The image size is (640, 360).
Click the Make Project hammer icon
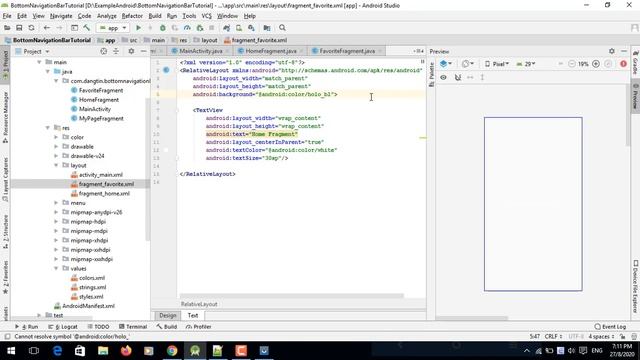[87, 28]
